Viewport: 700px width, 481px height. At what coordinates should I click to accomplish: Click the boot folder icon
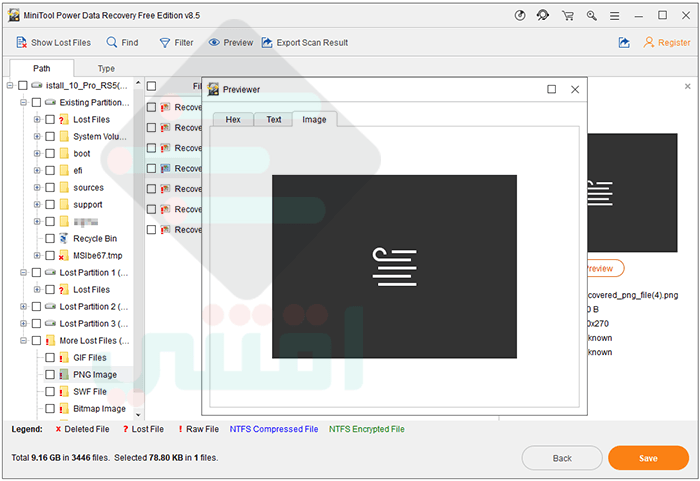point(64,154)
